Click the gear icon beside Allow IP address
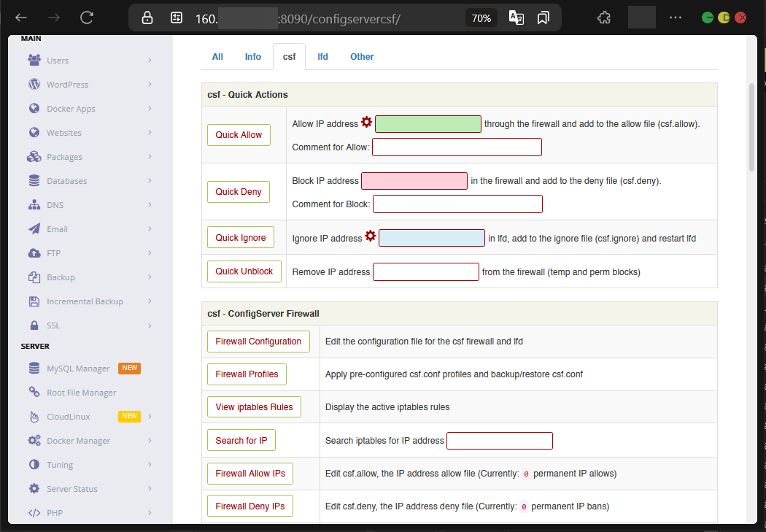766x532 pixels. (366, 122)
